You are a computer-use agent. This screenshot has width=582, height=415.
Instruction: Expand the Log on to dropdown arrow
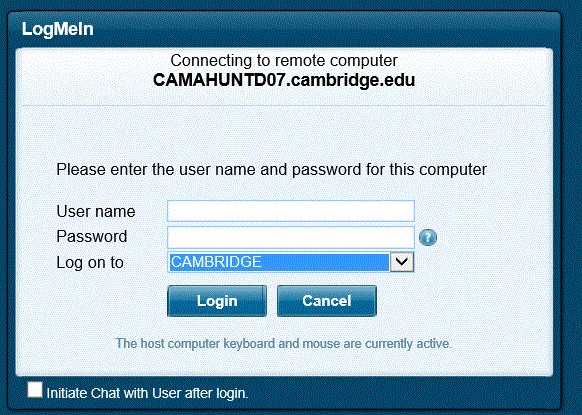(402, 262)
